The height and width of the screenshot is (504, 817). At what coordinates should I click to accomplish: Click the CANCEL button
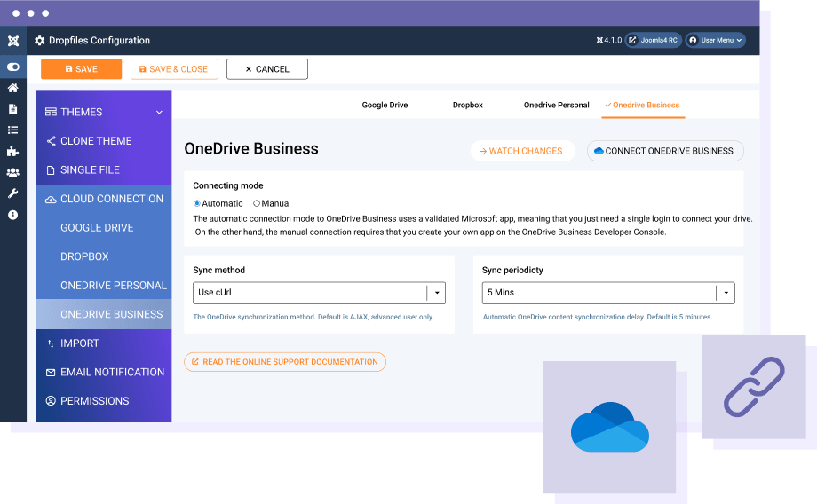(x=266, y=68)
